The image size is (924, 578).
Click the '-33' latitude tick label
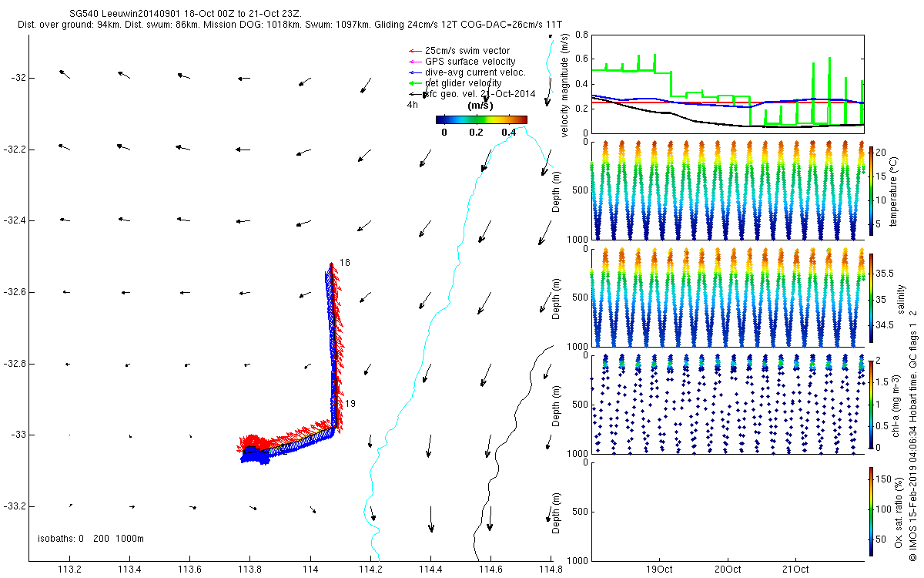click(19, 435)
